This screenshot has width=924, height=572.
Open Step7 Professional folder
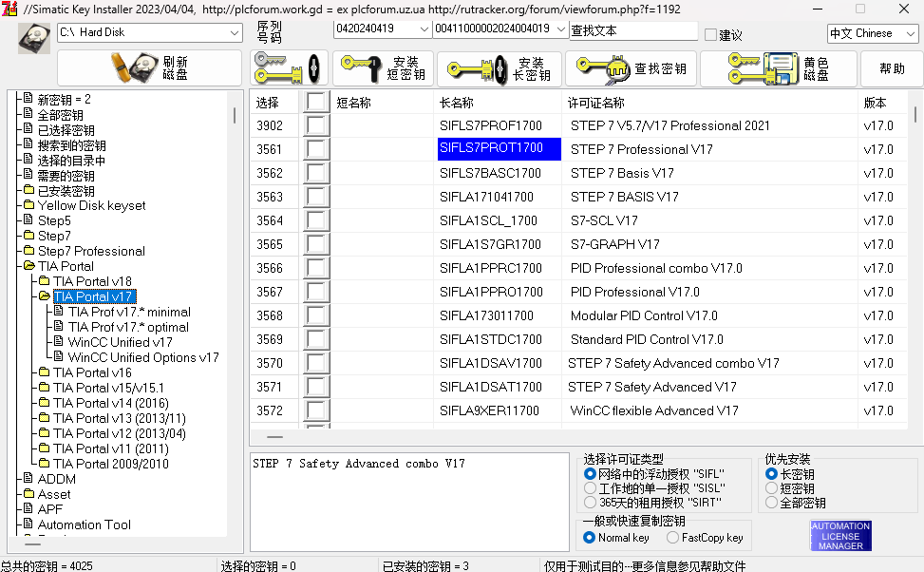coord(91,251)
